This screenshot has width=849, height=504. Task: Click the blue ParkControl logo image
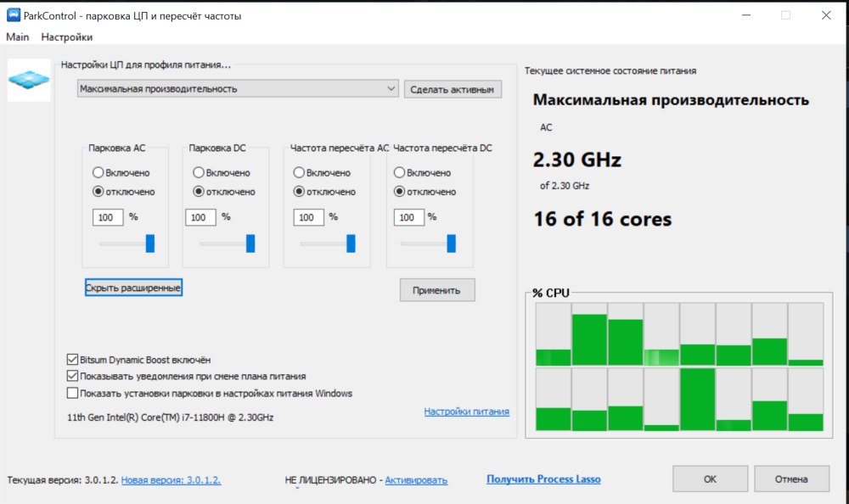(30, 80)
